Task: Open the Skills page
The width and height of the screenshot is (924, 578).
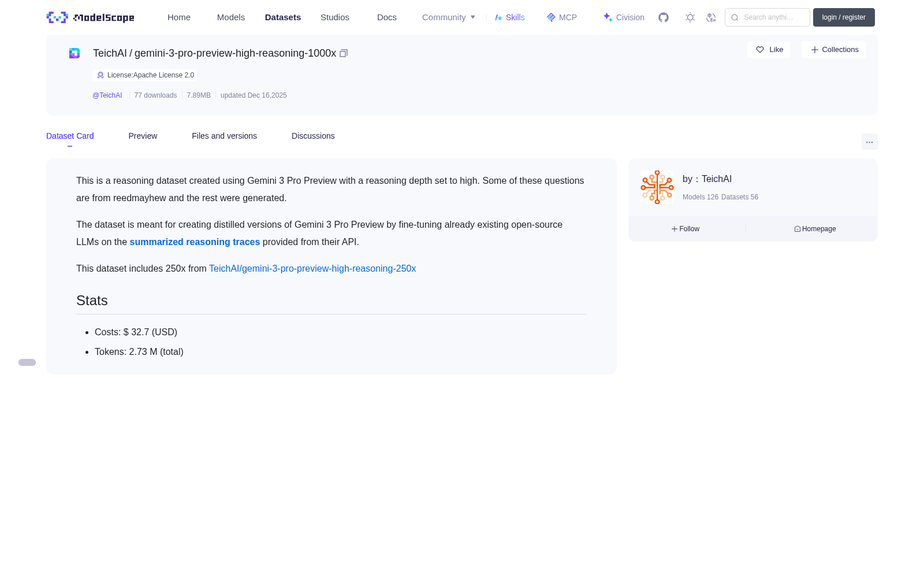Action: click(x=509, y=17)
